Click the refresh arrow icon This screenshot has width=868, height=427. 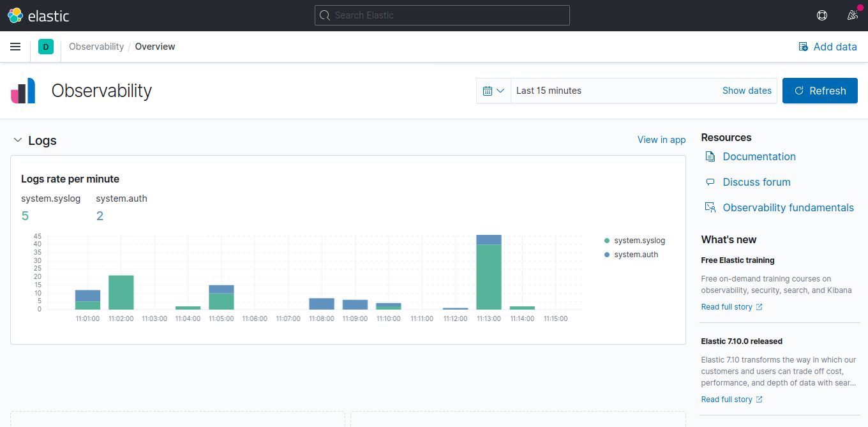(x=798, y=91)
